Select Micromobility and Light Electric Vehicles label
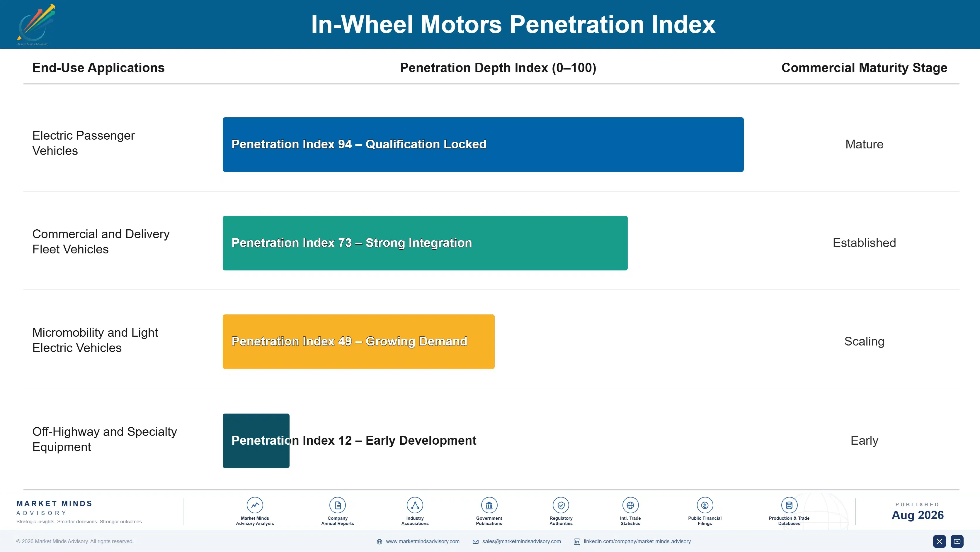Screen dimensions: 980x552 pos(95,340)
